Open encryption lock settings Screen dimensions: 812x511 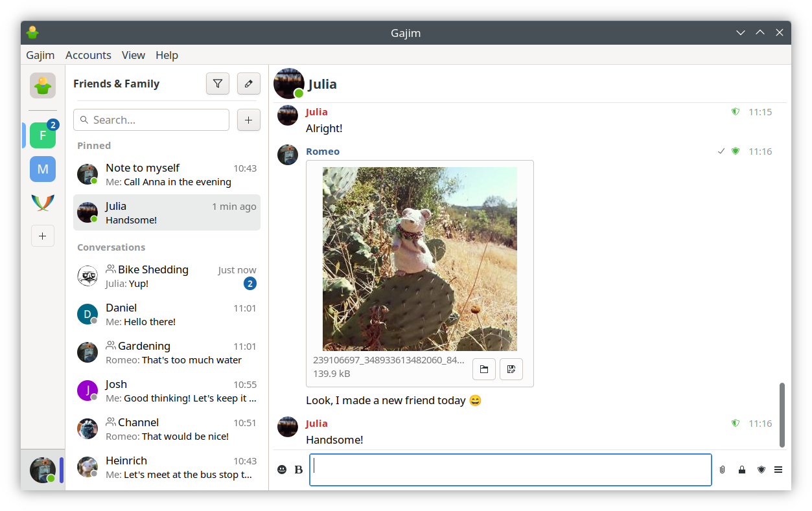pyautogui.click(x=741, y=470)
